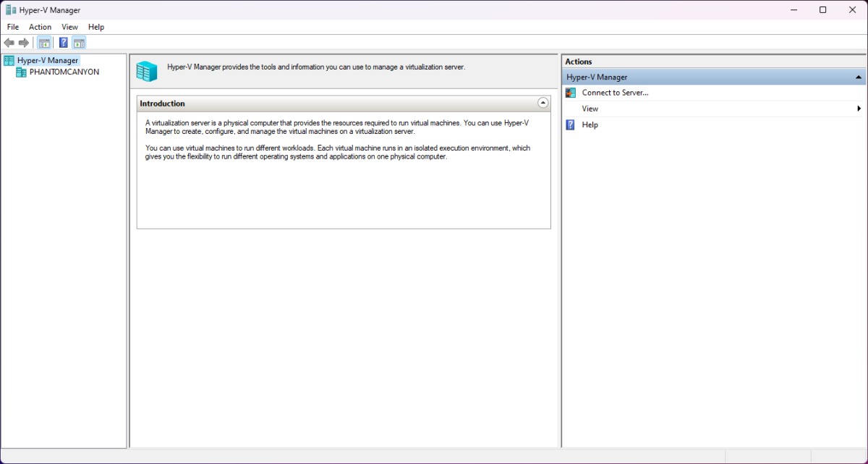
Task: Collapse the Hyper-V Manager actions group
Action: click(858, 77)
